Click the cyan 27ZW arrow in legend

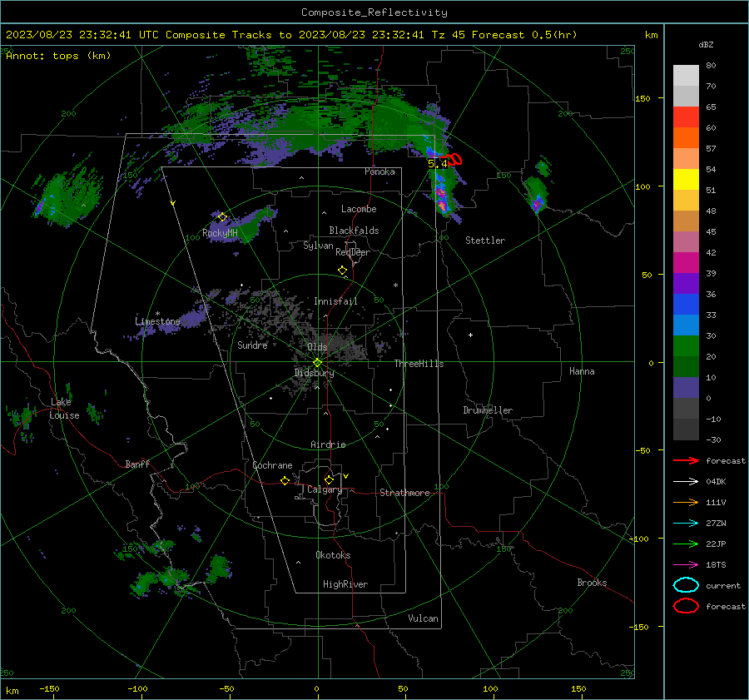(686, 524)
